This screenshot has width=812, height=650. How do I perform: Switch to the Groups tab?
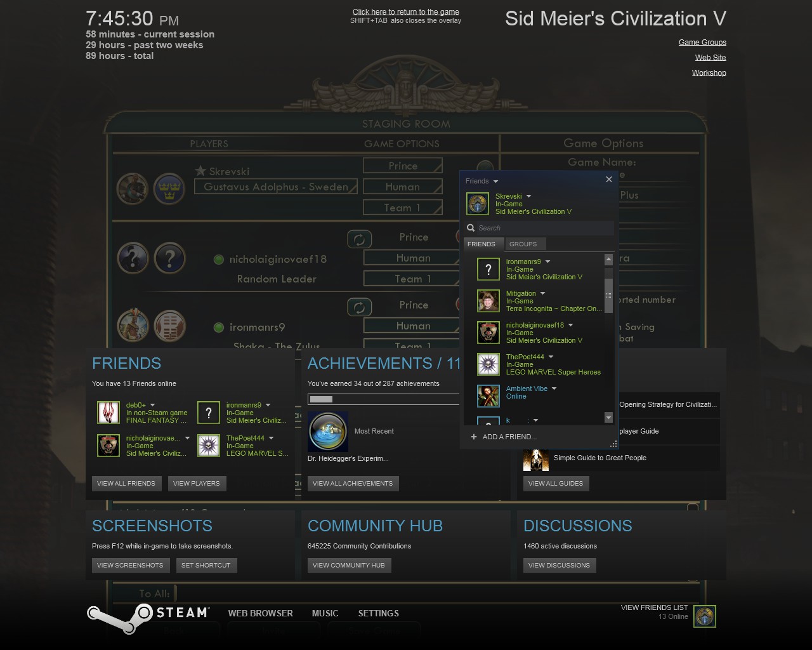point(523,244)
